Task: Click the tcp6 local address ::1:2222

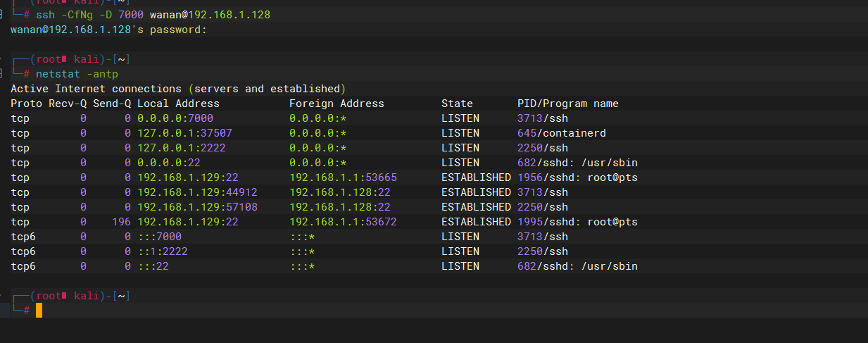Action: (163, 251)
